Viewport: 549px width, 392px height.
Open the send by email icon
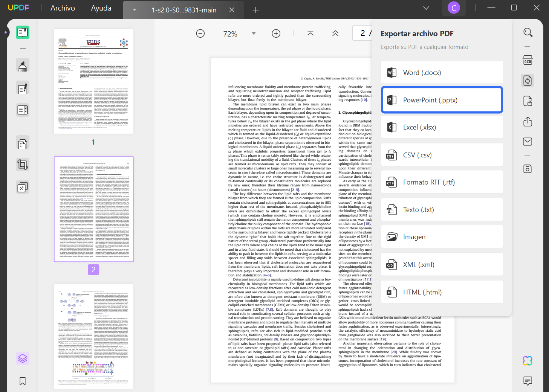pyautogui.click(x=528, y=141)
